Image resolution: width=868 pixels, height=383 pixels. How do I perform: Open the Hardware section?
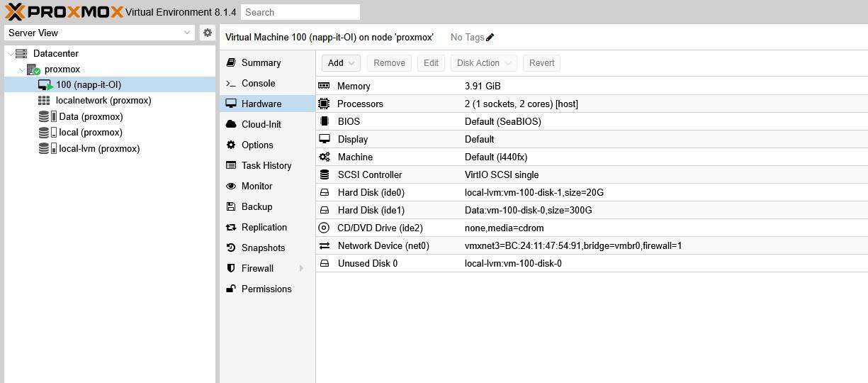(x=267, y=104)
